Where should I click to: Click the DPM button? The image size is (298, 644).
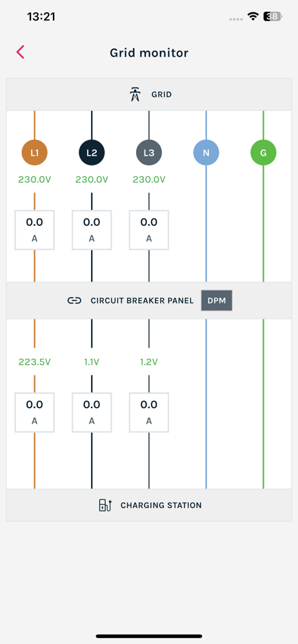[x=217, y=301]
